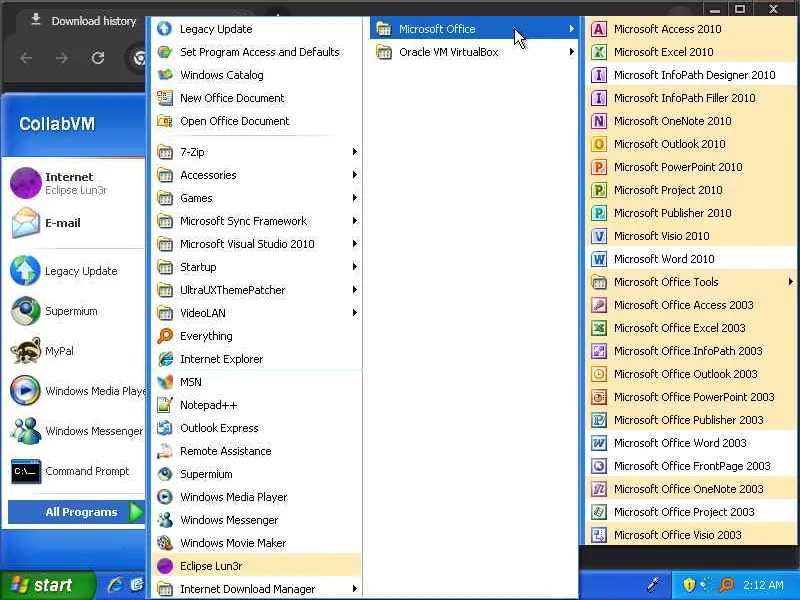800x600 pixels.
Task: Open Microsoft Office Publisher 2003
Action: tap(690, 420)
